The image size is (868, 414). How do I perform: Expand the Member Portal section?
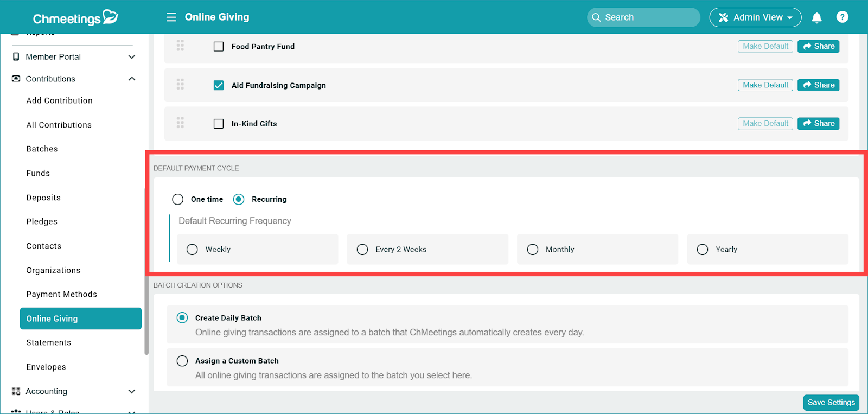(131, 57)
